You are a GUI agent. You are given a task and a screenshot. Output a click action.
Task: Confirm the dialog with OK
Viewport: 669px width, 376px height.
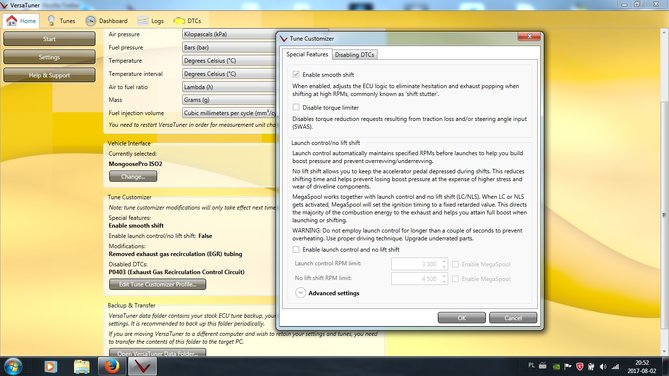(x=462, y=318)
